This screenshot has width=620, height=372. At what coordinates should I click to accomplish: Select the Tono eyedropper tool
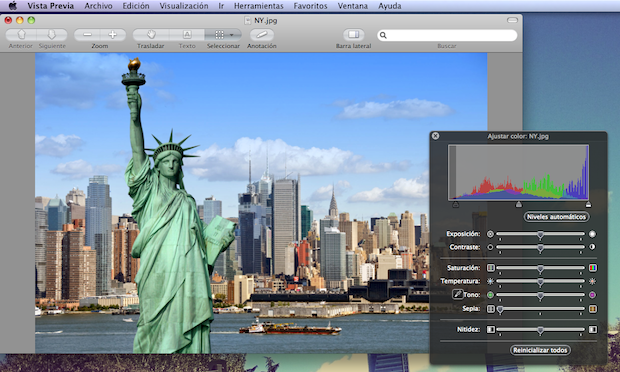[x=457, y=295]
